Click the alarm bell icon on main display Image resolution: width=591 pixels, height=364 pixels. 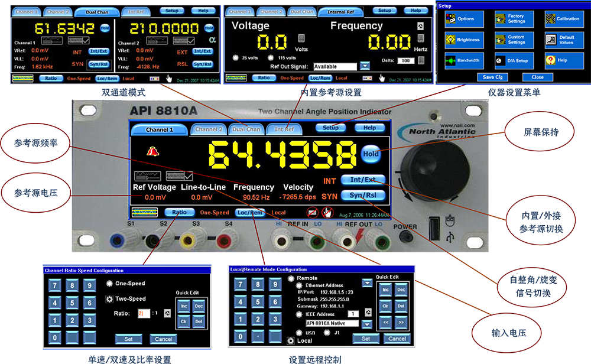click(x=152, y=151)
